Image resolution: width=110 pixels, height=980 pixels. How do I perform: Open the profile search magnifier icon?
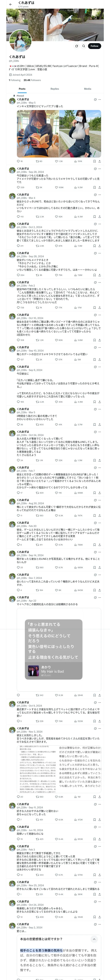(x=83, y=46)
